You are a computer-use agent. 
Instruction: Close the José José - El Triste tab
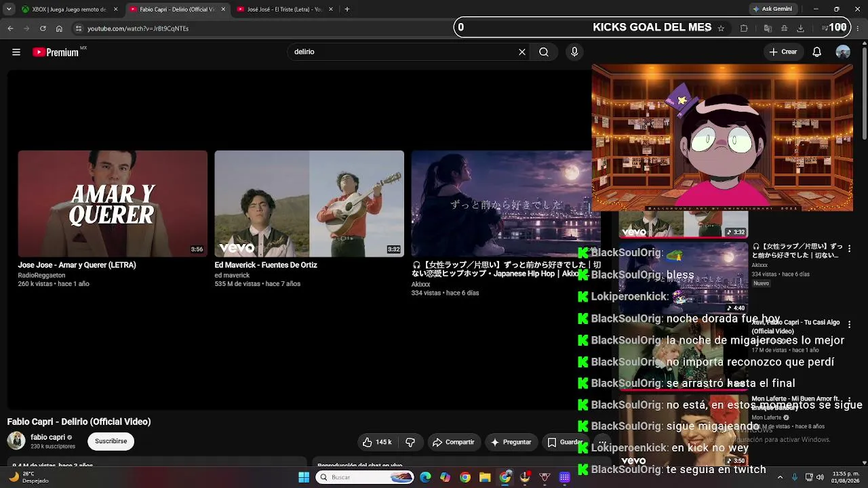[x=331, y=9]
